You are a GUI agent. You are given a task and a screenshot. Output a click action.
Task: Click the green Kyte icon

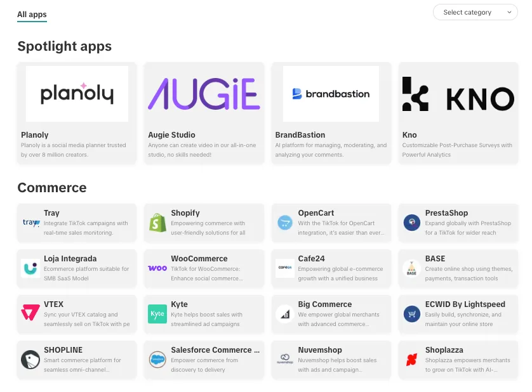pos(157,314)
